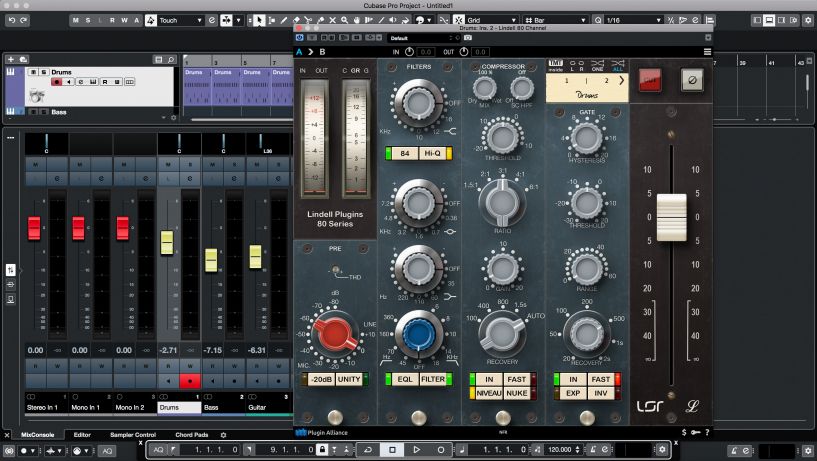Open Plugin Alliance key license icon
The width and height of the screenshot is (817, 461).
tap(696, 432)
